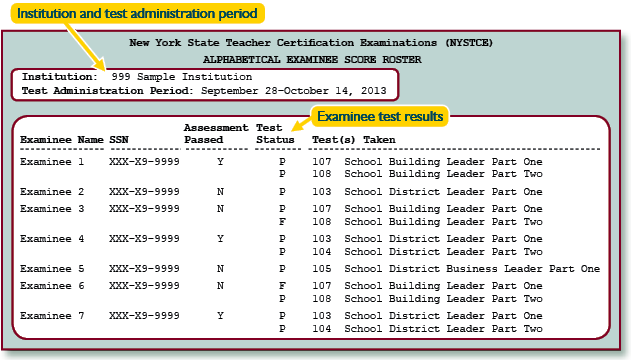Select the 'Examinee 1' name
Viewport: 631px width, 360px height.
(x=52, y=162)
